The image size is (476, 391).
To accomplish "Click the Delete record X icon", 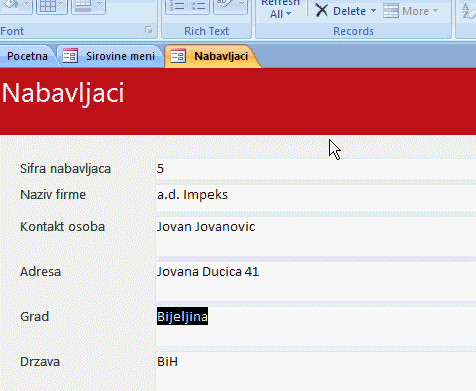I will pyautogui.click(x=322, y=10).
